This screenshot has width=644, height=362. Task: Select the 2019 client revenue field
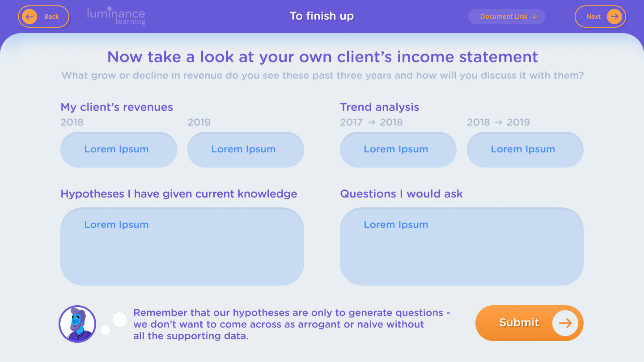(x=246, y=150)
